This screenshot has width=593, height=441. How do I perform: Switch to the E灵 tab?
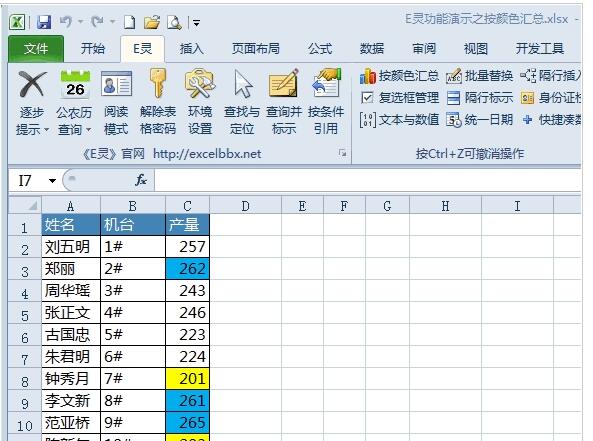[143, 48]
